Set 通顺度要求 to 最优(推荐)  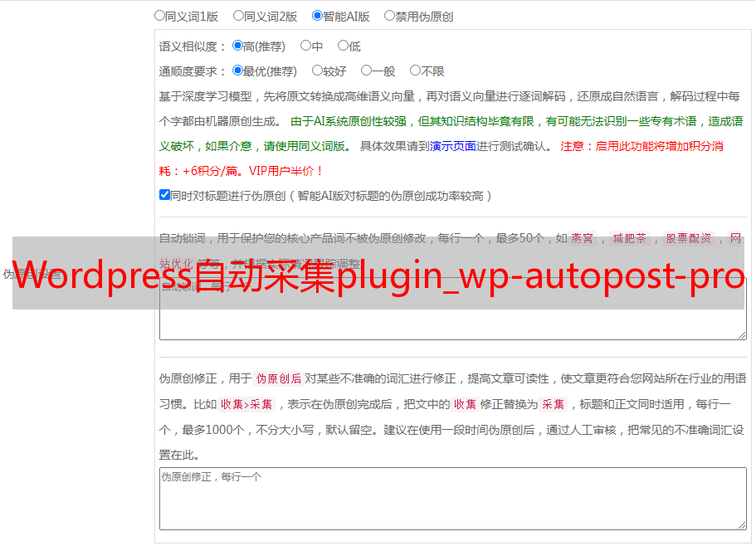[237, 71]
